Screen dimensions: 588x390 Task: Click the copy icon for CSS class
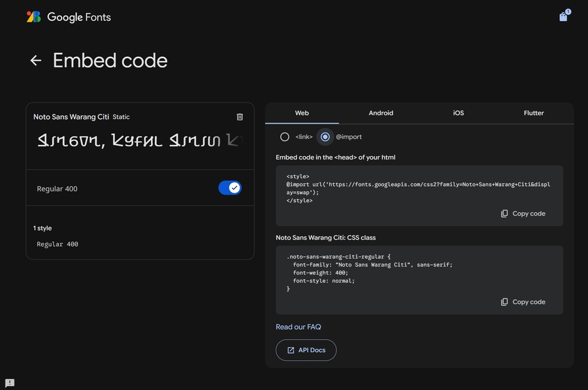[x=504, y=302]
